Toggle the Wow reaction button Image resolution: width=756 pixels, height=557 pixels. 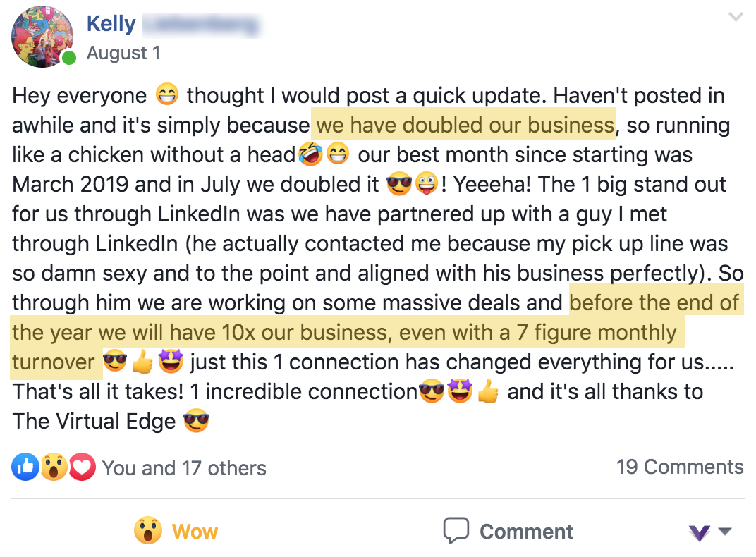pyautogui.click(x=176, y=531)
